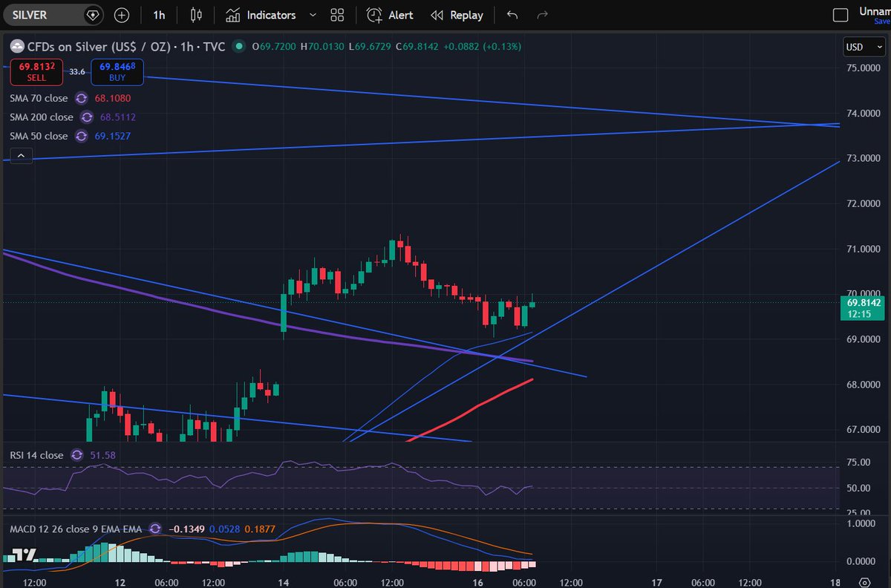
Task: Select the MACD 12 26 close legend label
Action: pyautogui.click(x=76, y=529)
